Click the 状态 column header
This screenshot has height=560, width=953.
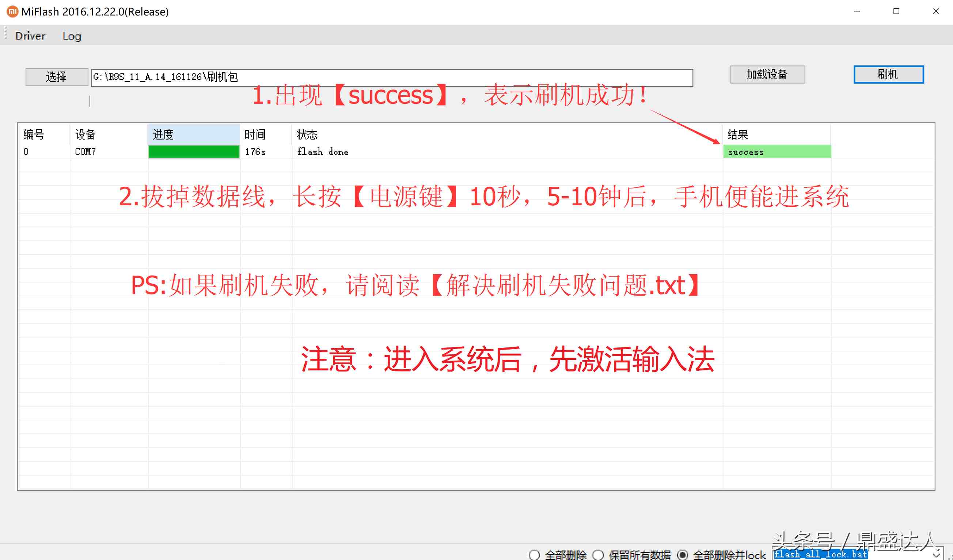pos(507,134)
